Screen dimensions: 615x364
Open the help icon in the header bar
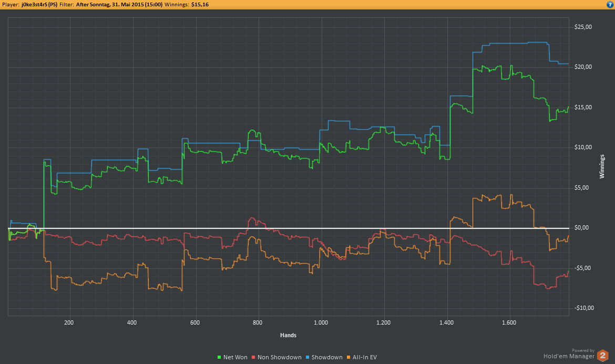pos(610,5)
